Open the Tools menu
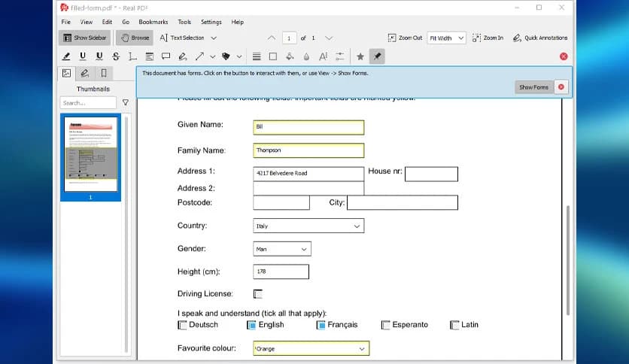 (x=184, y=22)
